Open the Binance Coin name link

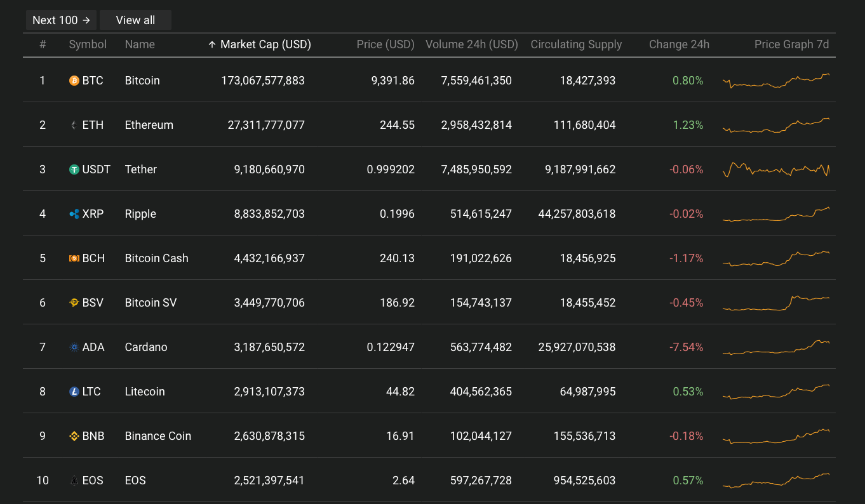click(x=158, y=436)
